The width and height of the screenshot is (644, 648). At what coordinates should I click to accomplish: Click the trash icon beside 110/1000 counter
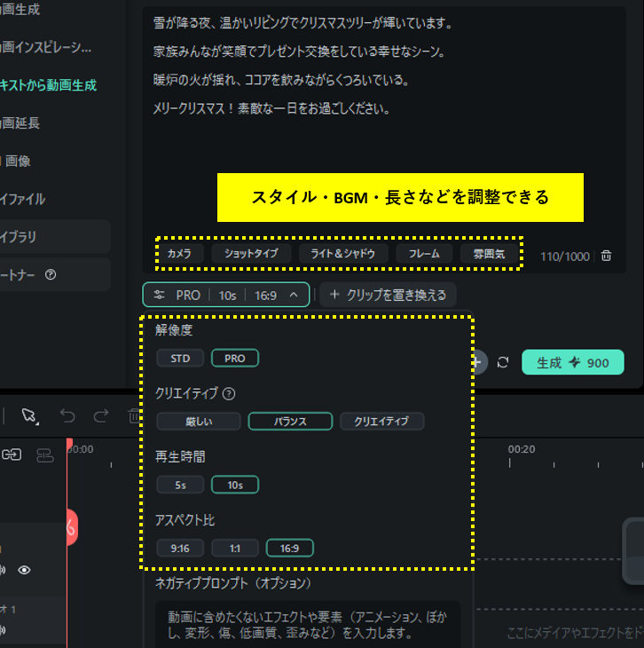(x=606, y=256)
